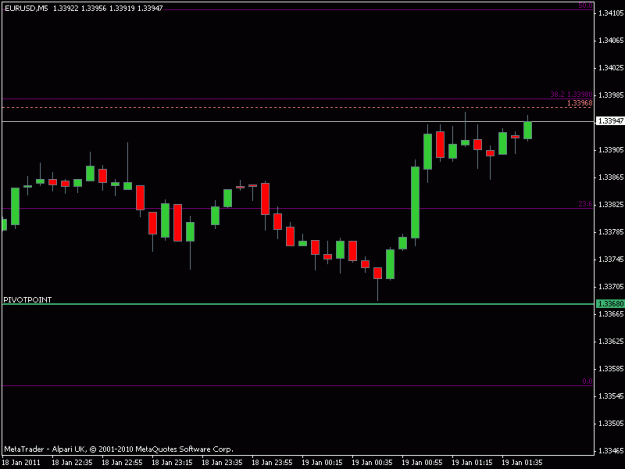Image resolution: width=625 pixels, height=469 pixels.
Task: Click the 1.33625 price scale value
Action: coord(611,341)
